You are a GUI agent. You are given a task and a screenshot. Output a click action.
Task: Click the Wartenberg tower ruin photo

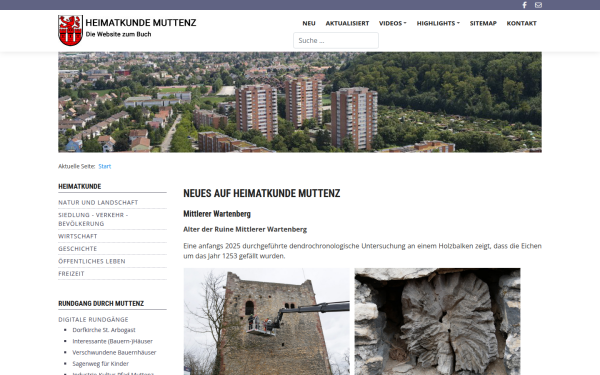tap(266, 321)
